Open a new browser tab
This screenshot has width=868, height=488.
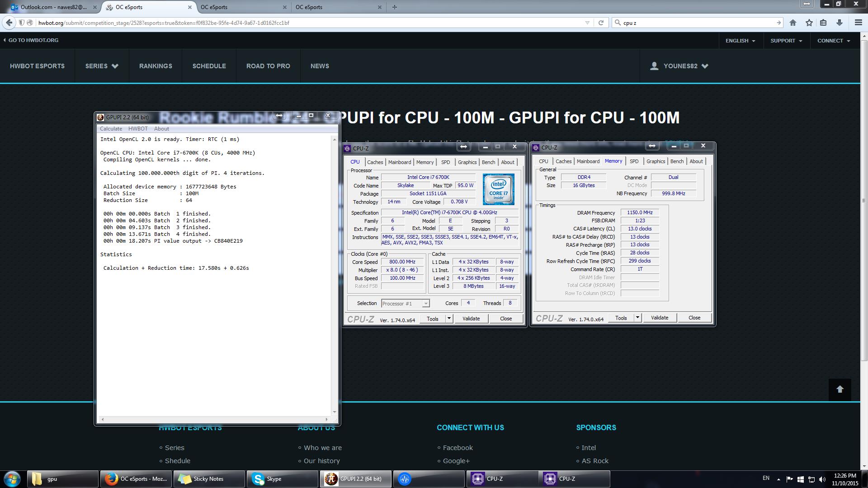pos(394,7)
